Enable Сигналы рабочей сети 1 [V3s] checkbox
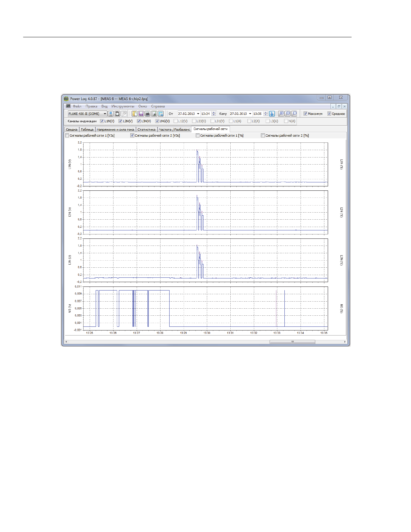411x532 pixels. point(67,136)
